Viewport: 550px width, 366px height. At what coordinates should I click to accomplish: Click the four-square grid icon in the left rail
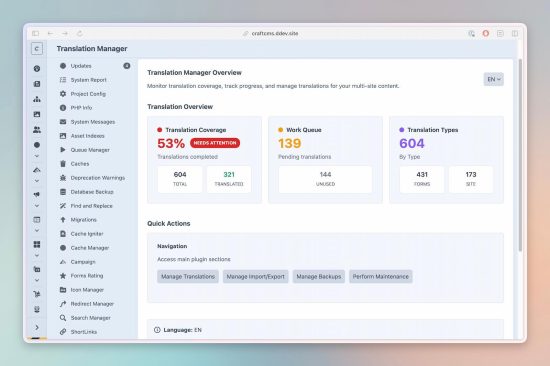point(37,244)
